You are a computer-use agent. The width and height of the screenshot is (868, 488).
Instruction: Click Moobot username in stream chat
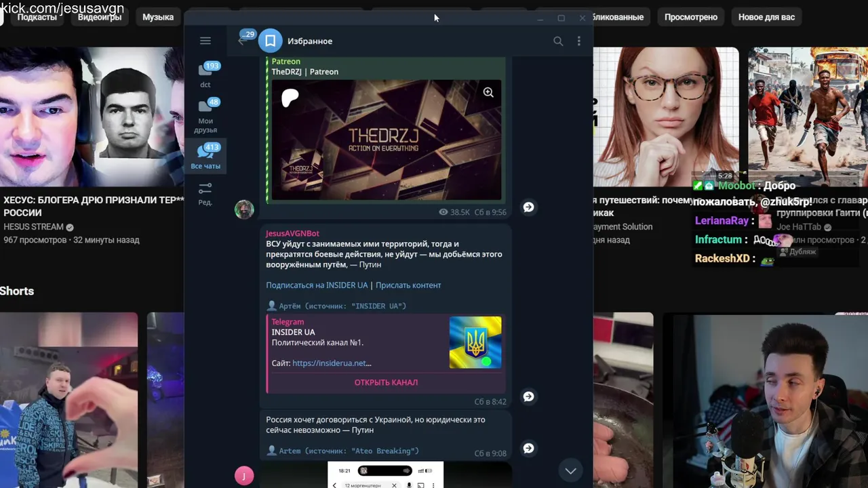pos(736,186)
